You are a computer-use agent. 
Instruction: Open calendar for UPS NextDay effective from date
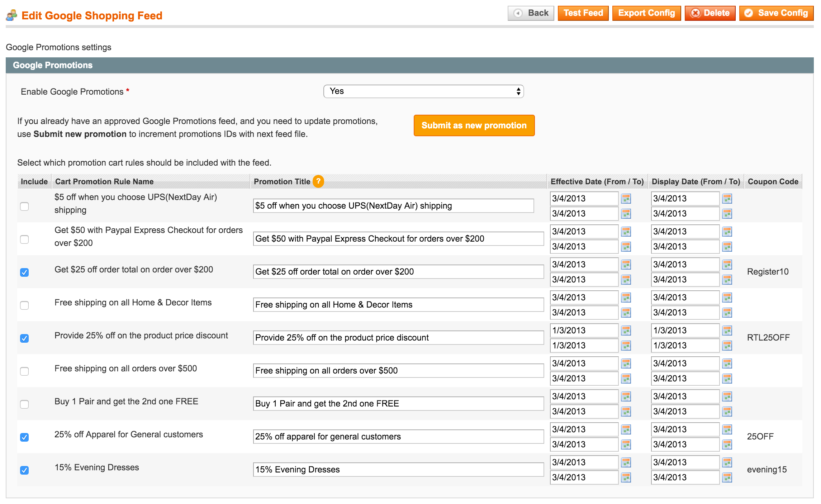626,199
